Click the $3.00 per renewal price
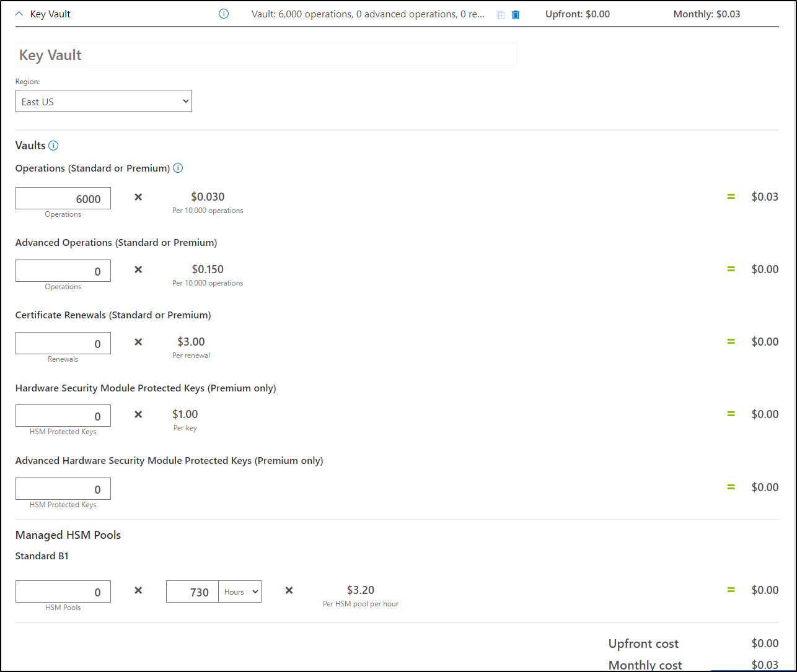The image size is (797, 672). [191, 342]
